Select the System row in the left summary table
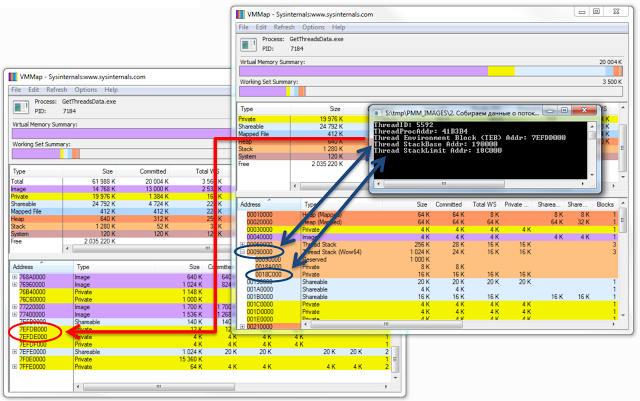The image size is (640, 401). click(x=121, y=234)
